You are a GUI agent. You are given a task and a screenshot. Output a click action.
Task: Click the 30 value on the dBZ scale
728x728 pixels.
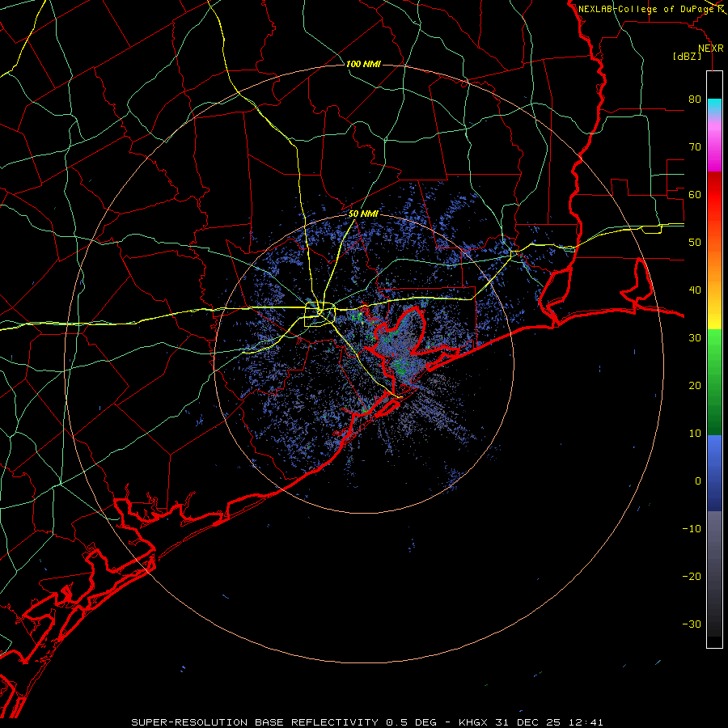[x=695, y=338]
